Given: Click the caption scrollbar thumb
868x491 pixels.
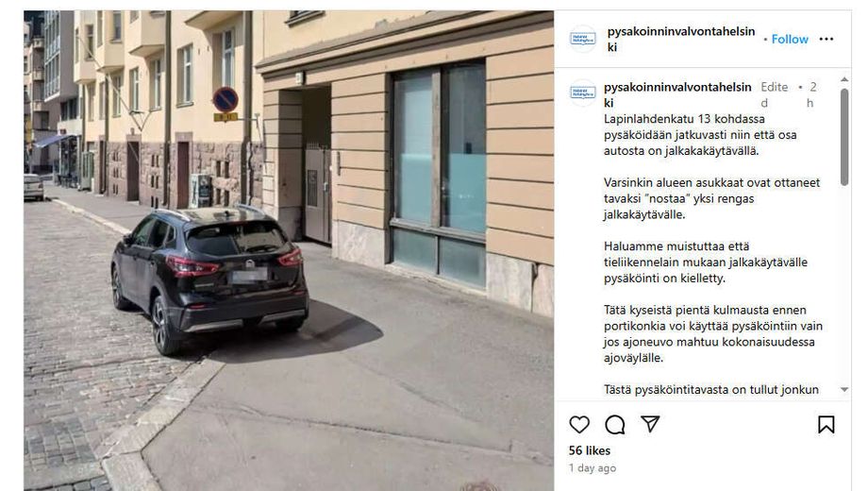Looking at the screenshot, I should [x=844, y=137].
